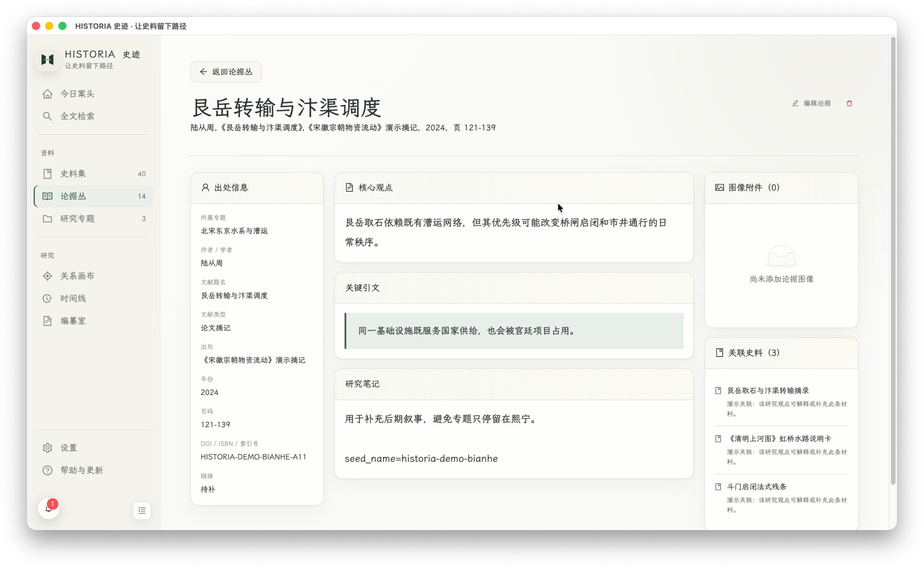Click seed_name=historia-demo-bianhe note text
924x567 pixels.
click(x=421, y=459)
